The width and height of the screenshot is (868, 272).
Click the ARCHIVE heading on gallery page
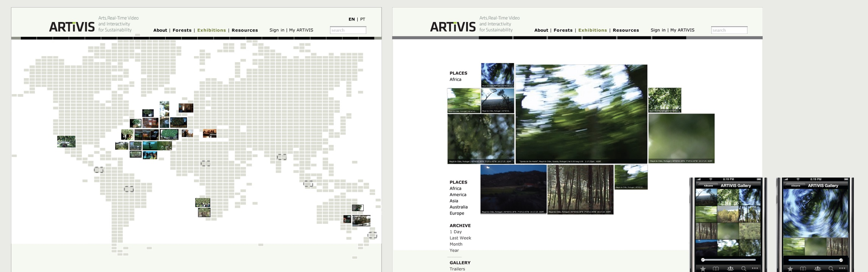point(460,226)
